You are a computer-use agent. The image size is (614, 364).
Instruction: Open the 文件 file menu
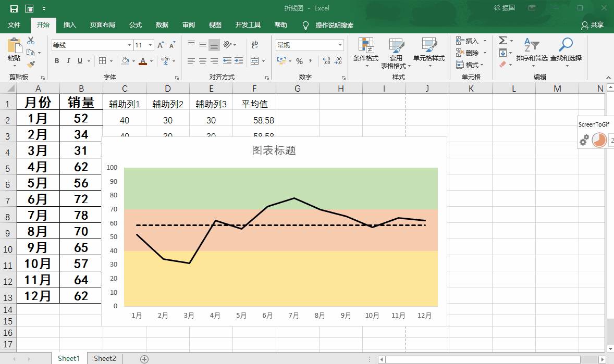click(14, 24)
